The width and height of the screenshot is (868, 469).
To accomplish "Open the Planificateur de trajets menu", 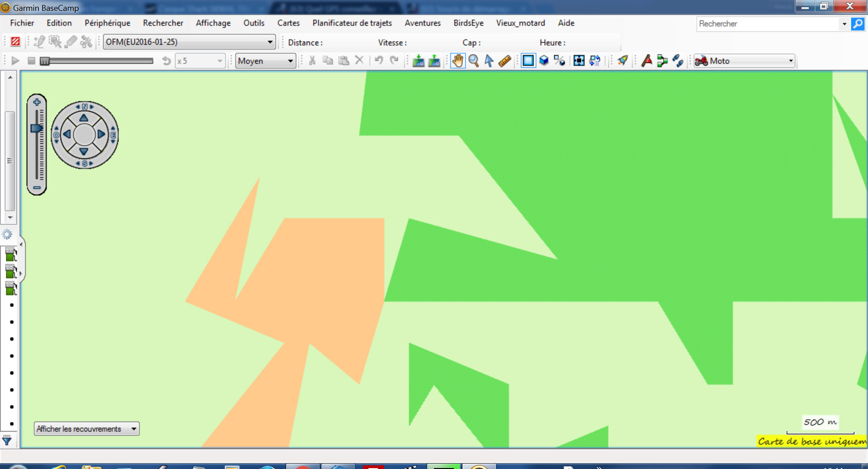I will tap(352, 23).
